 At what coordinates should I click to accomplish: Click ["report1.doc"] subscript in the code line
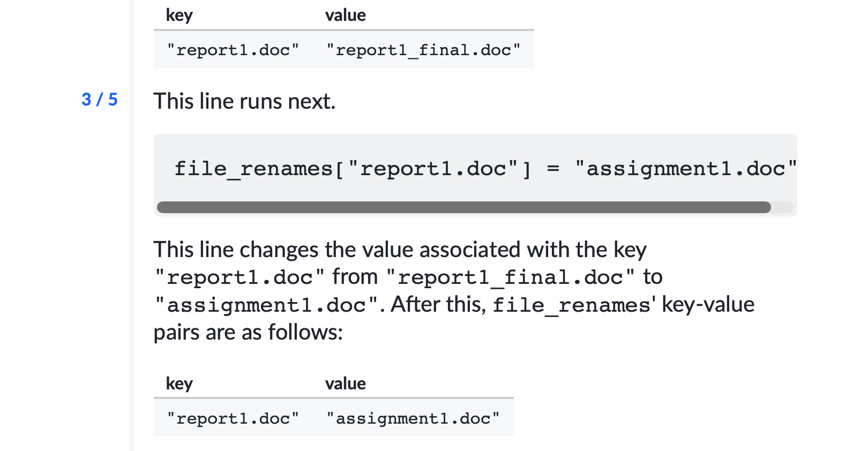click(x=432, y=169)
